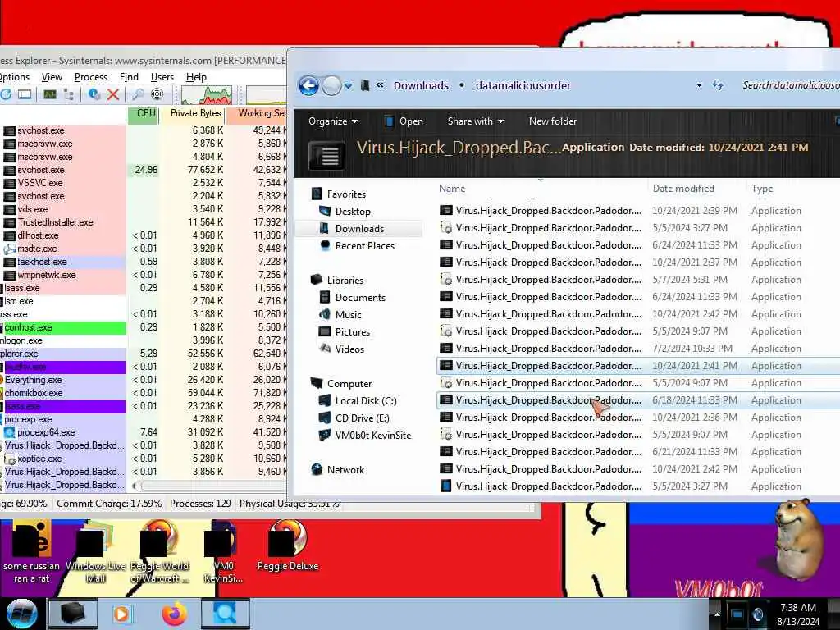Viewport: 840px width, 630px height.
Task: Click the New folder button
Action: (553, 121)
